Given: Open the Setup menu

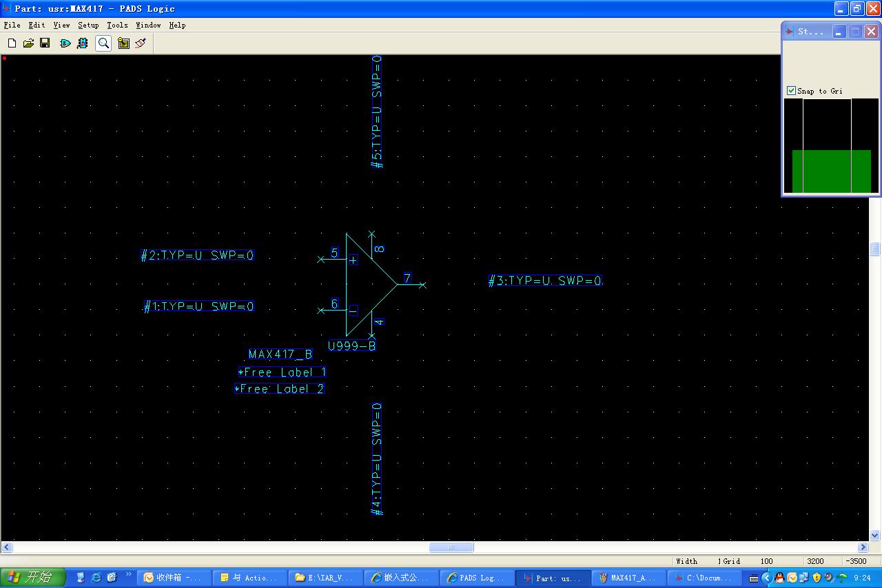Looking at the screenshot, I should [x=88, y=25].
